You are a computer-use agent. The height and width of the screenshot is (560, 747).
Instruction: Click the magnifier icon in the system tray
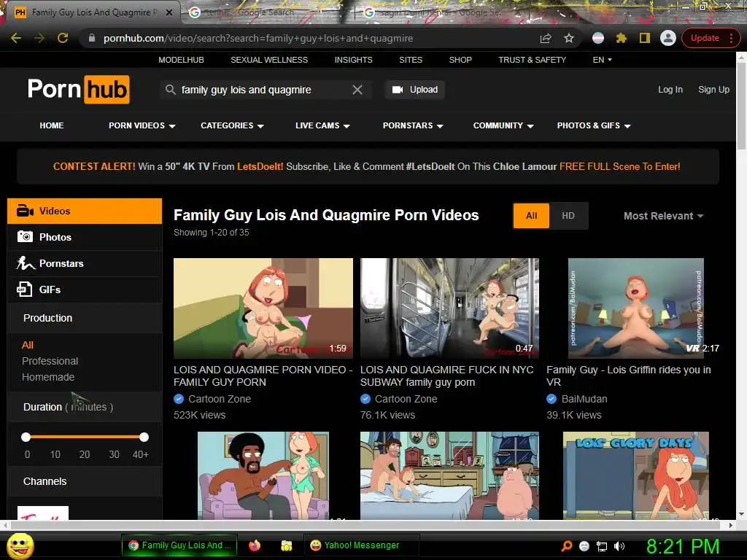566,546
